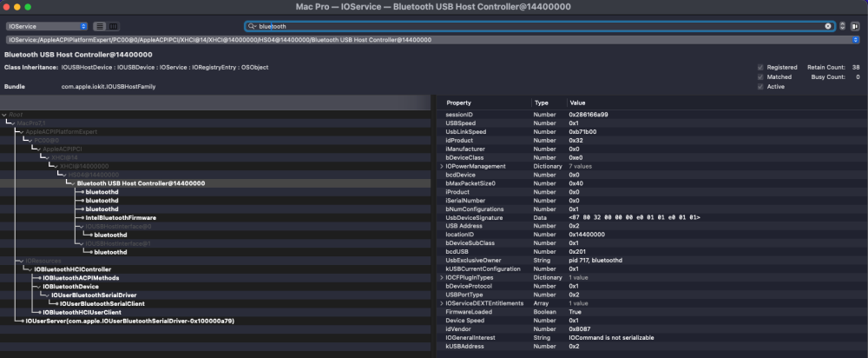Viewport: 868px width, 358px height.
Task: Select IOBluetoothHCIUserClient entry
Action: (82, 312)
